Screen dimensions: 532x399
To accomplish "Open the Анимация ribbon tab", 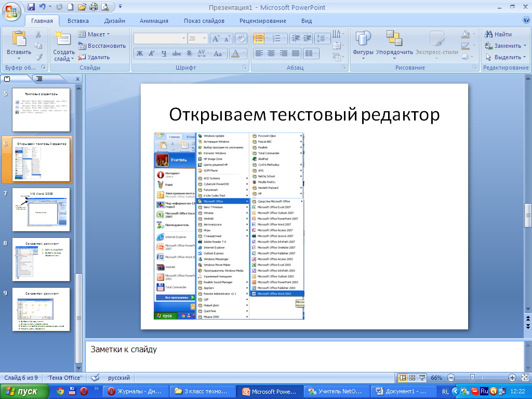I will coord(154,21).
